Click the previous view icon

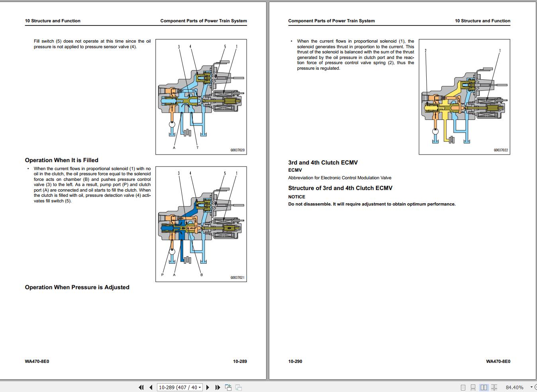tap(228, 387)
